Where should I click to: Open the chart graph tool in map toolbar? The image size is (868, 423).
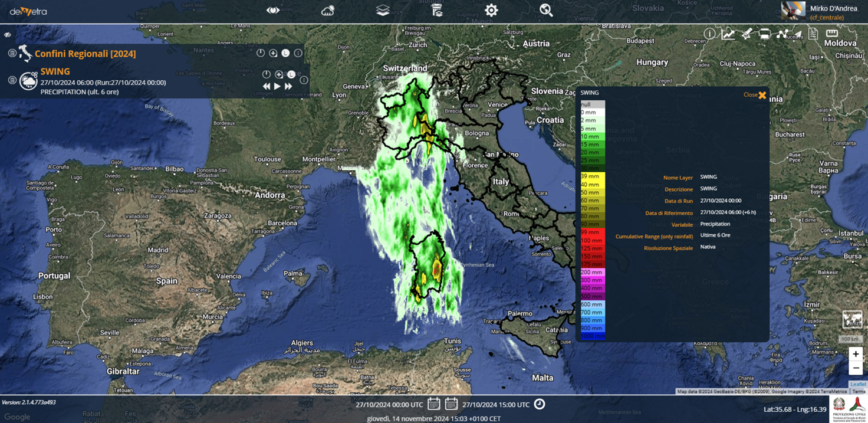[x=728, y=34]
